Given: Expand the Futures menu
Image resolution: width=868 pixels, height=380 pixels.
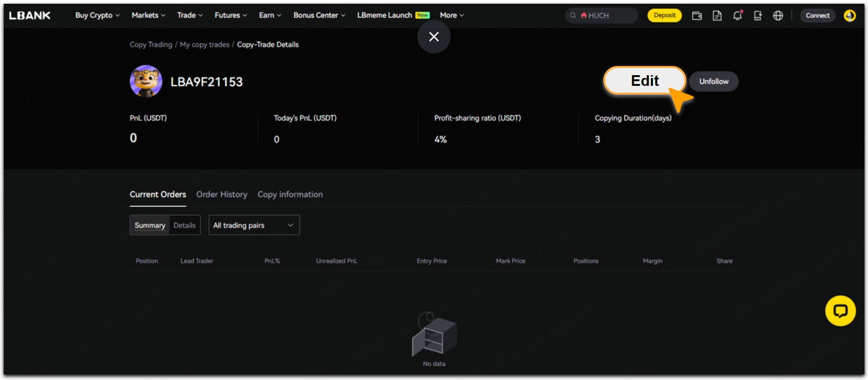Looking at the screenshot, I should [x=230, y=15].
